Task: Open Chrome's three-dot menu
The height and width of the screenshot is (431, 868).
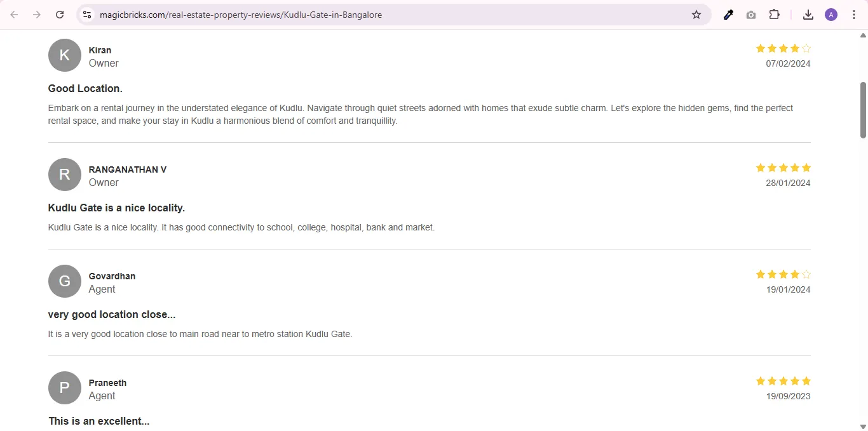Action: pos(855,14)
